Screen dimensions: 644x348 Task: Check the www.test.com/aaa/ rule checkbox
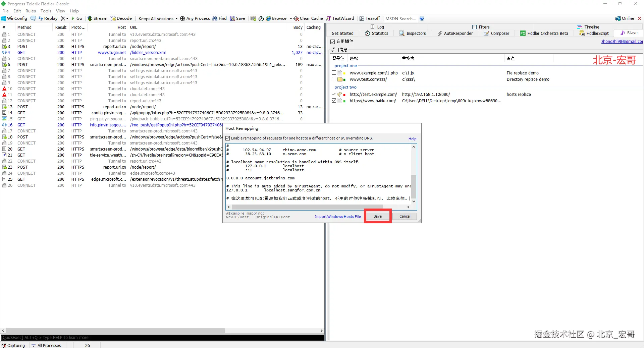coord(334,79)
